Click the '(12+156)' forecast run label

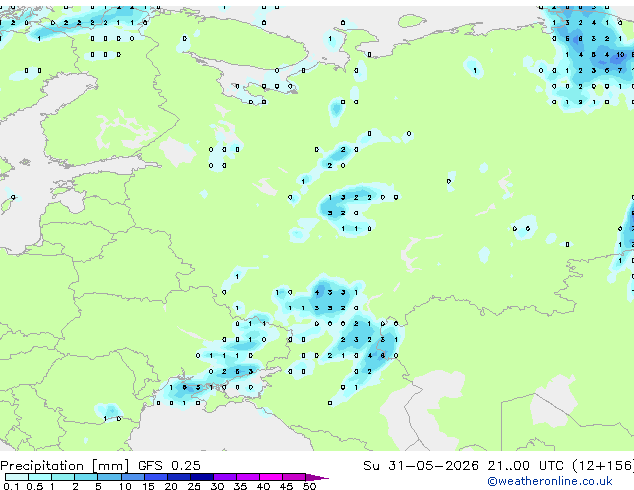(603, 466)
